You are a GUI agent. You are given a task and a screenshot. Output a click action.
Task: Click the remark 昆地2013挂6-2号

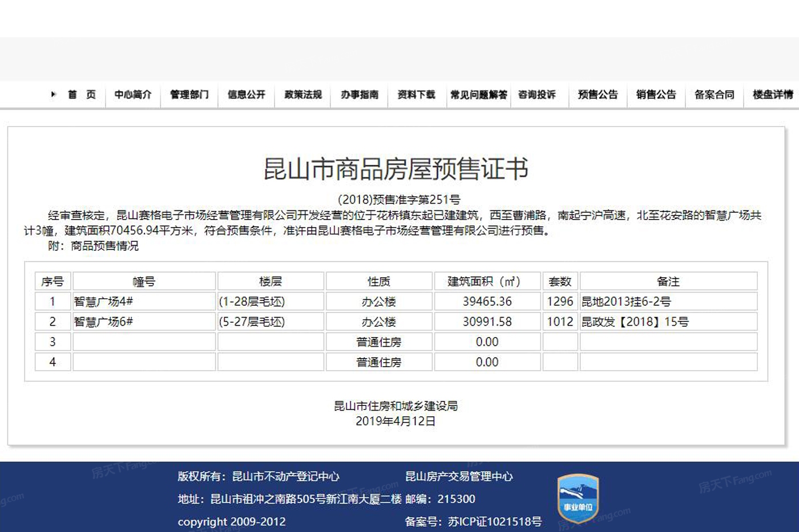coord(626,302)
